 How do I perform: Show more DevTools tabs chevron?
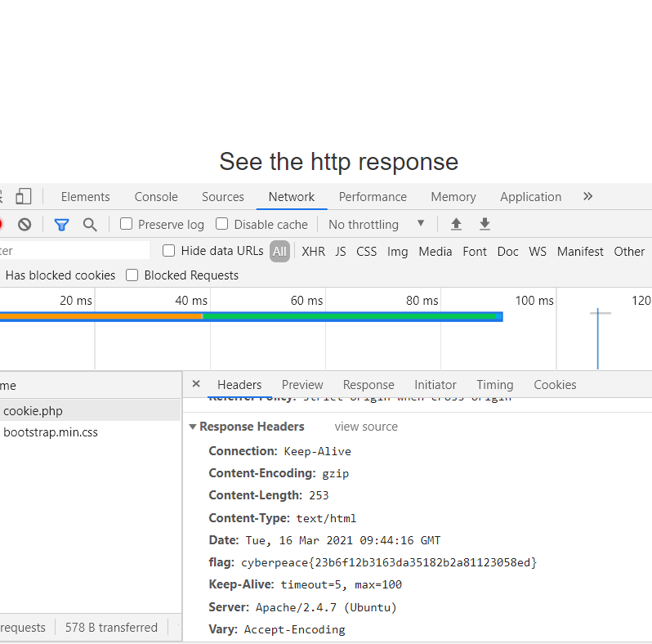tap(587, 196)
